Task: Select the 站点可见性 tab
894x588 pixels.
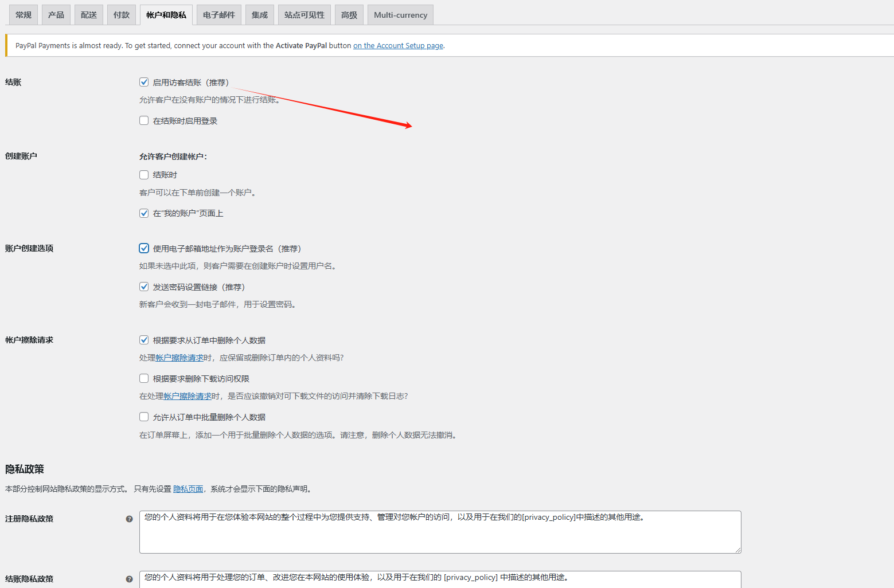Action: 304,15
